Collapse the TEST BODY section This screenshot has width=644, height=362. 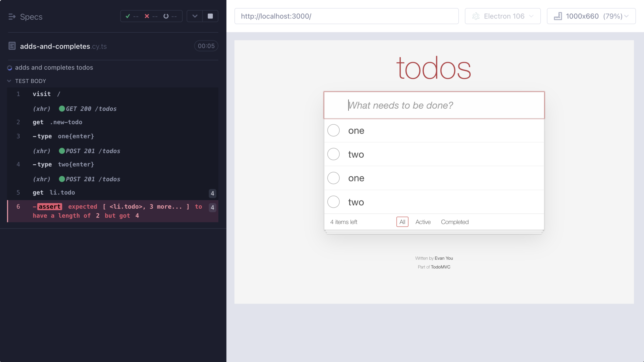point(9,81)
